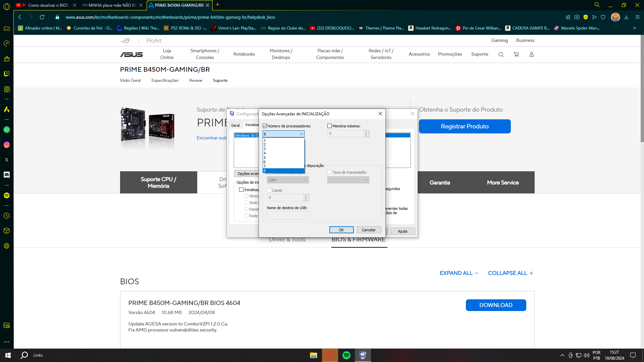
Task: Open GX Corner gamepad icon
Action: tap(7, 28)
